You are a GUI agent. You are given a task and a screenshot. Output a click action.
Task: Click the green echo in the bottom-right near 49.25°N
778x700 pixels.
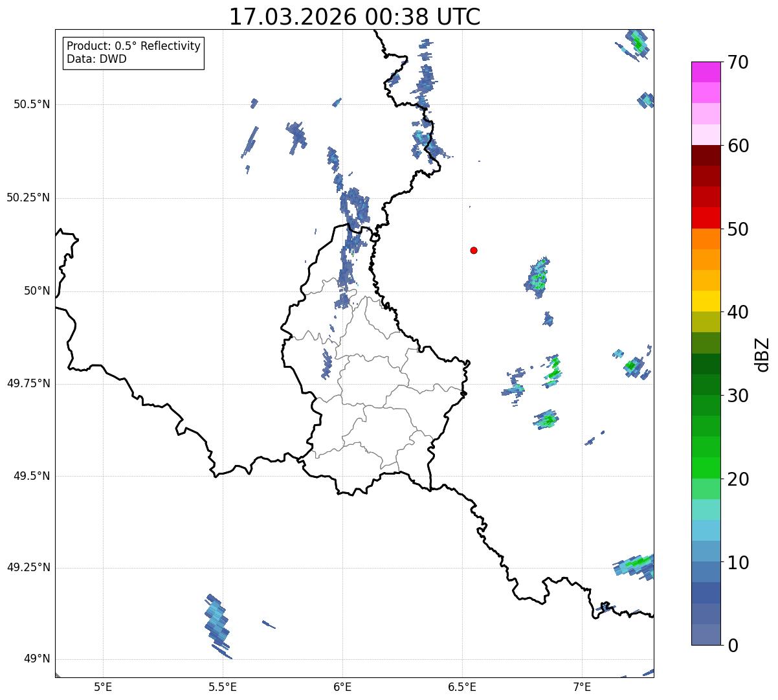point(634,565)
